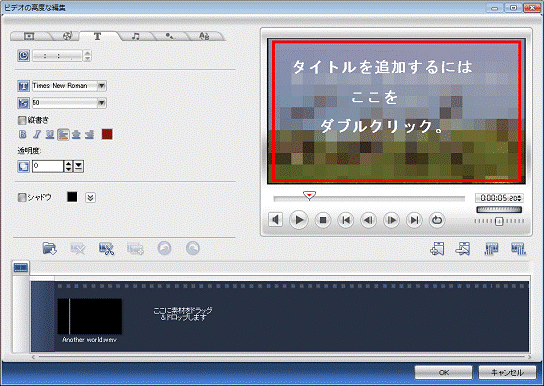Image resolution: width=544 pixels, height=386 pixels.
Task: Click the キャンセル cancel button
Action: [x=507, y=372]
